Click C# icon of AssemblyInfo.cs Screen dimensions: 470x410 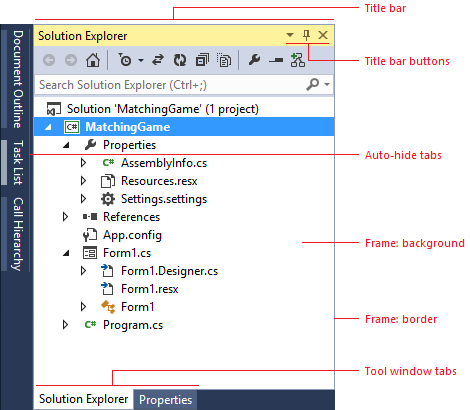108,163
